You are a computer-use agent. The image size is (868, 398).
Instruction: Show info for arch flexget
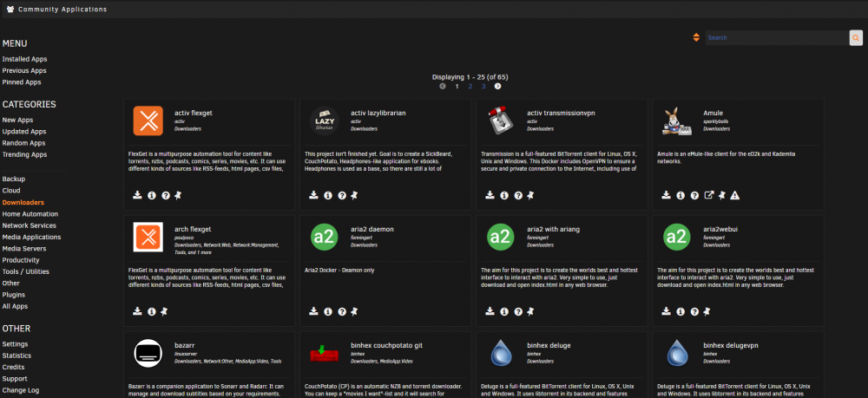click(x=152, y=311)
